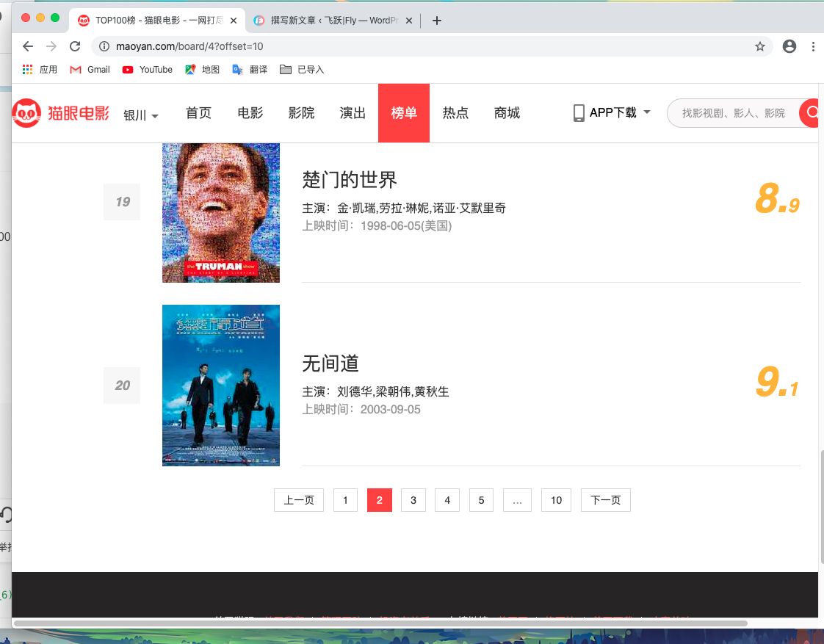
Task: Open a new tab with the plus button
Action: point(437,21)
